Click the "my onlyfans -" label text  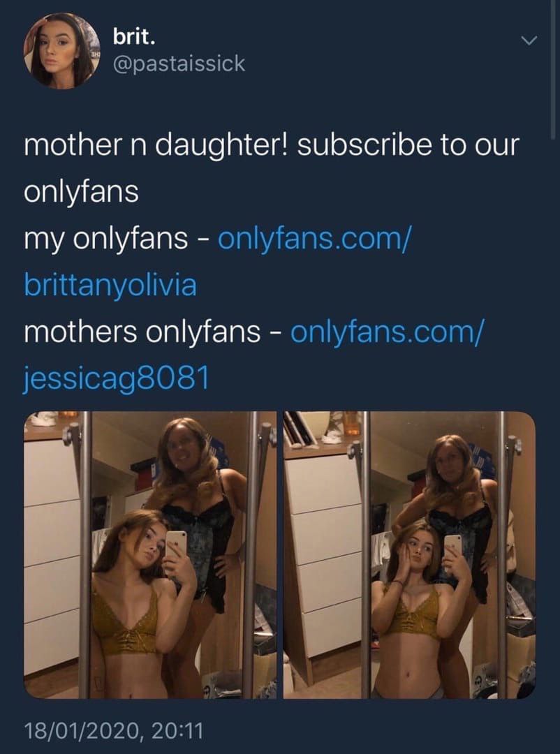click(x=117, y=239)
